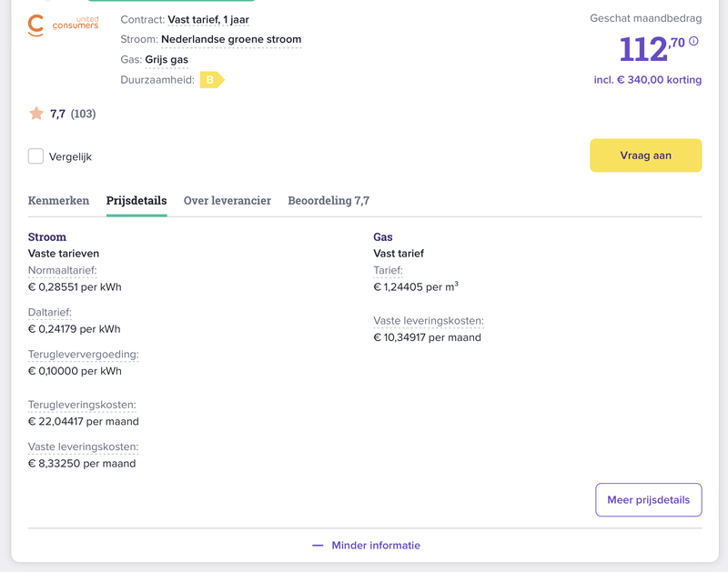Click the Daltarief term label
This screenshot has height=572, width=728.
(50, 312)
